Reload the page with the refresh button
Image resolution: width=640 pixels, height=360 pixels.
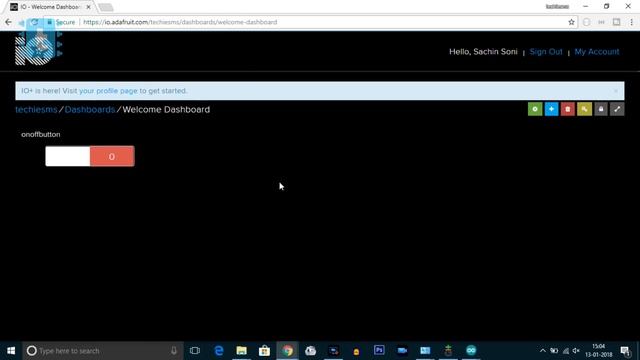pyautogui.click(x=34, y=22)
